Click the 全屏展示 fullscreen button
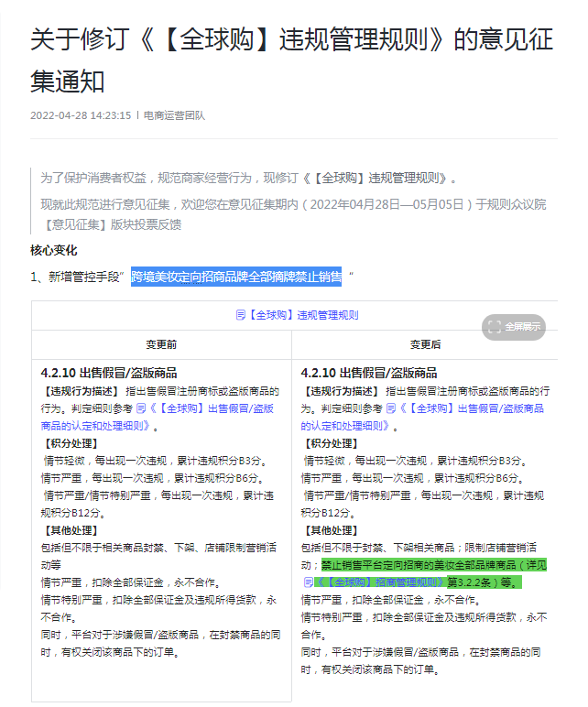This screenshot has height=707, width=588. click(514, 327)
